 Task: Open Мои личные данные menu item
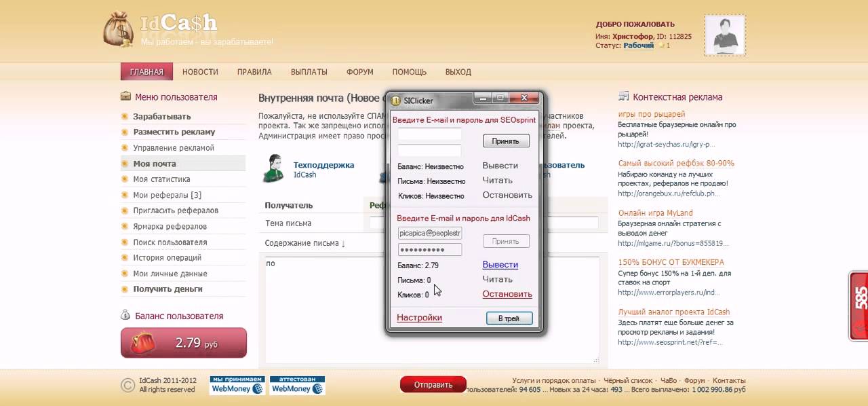[170, 273]
